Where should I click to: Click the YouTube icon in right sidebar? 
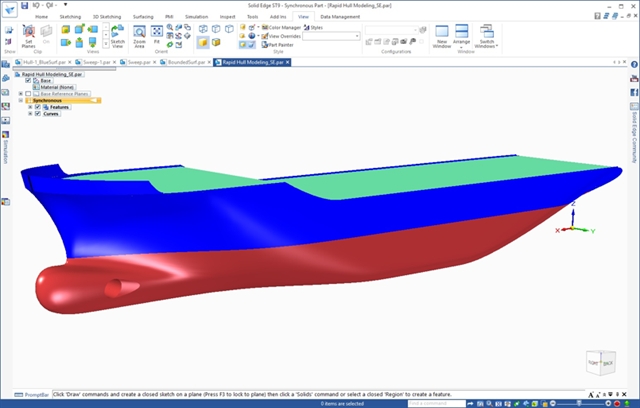point(634,78)
